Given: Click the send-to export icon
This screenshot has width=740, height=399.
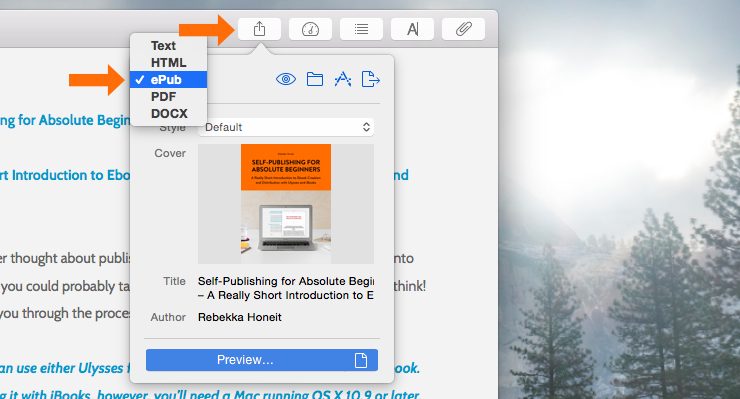Looking at the screenshot, I should 370,79.
